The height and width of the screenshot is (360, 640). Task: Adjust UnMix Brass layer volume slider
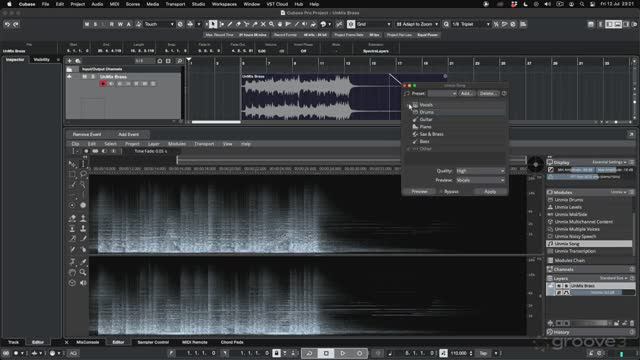click(602, 293)
